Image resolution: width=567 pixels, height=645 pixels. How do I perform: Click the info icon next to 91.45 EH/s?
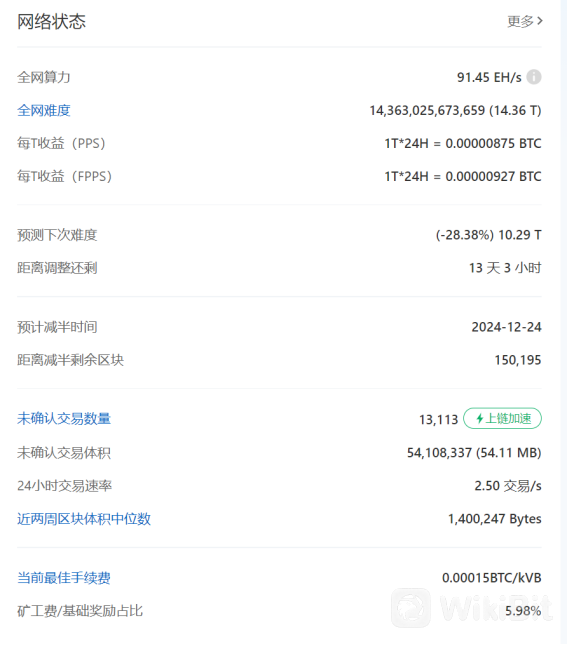coord(534,77)
